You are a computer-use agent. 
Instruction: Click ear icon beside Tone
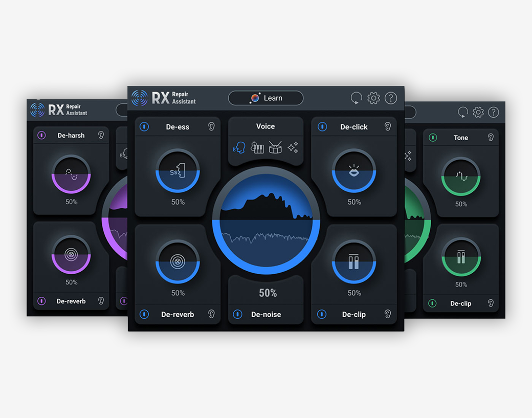(x=491, y=138)
